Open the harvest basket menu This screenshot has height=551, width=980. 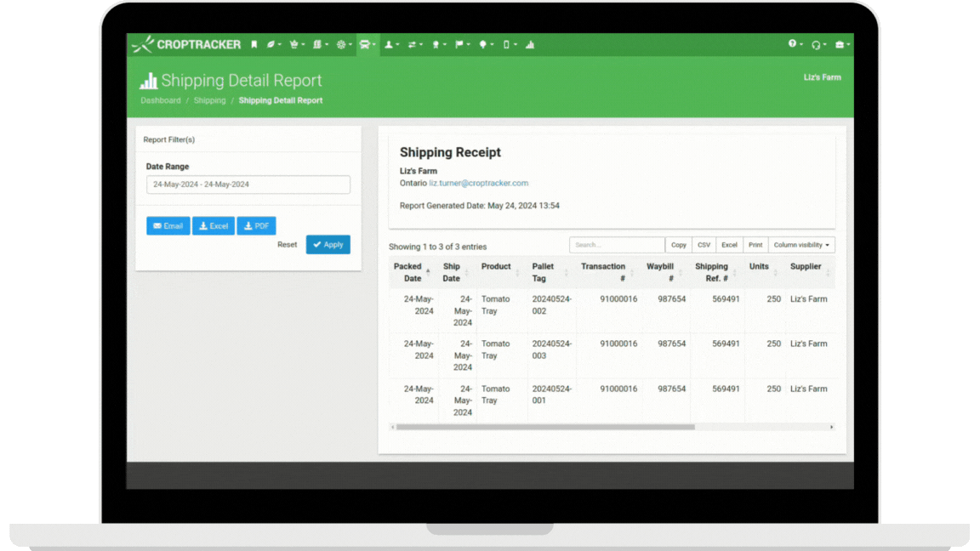point(297,44)
